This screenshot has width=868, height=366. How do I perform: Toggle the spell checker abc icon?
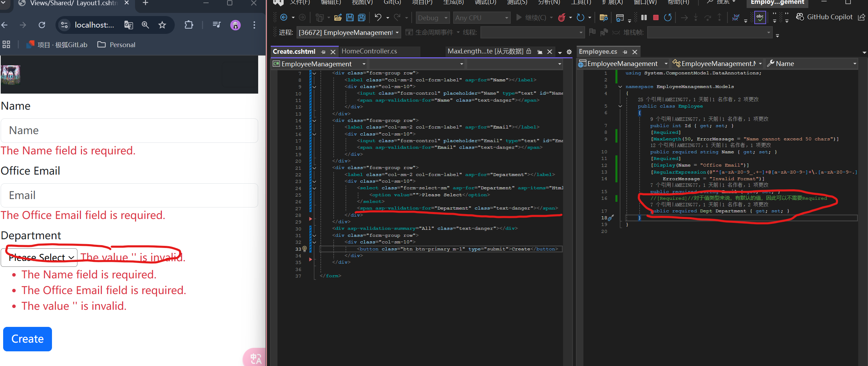760,17
